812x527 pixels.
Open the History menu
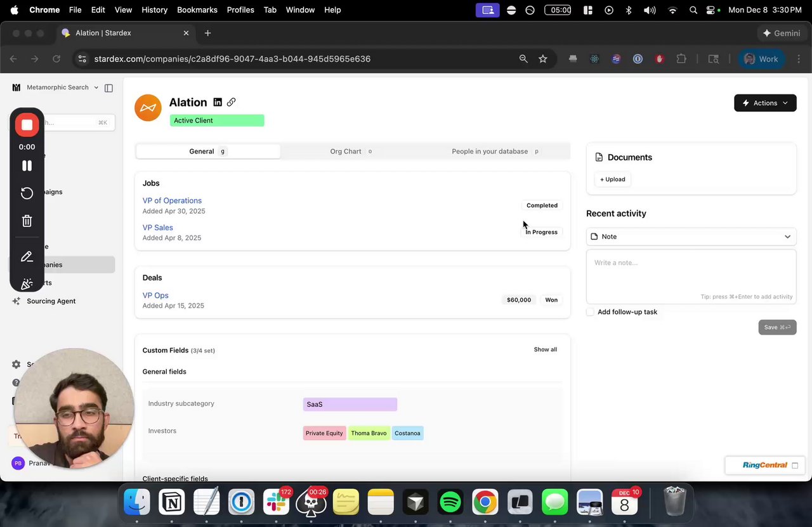[x=154, y=10]
